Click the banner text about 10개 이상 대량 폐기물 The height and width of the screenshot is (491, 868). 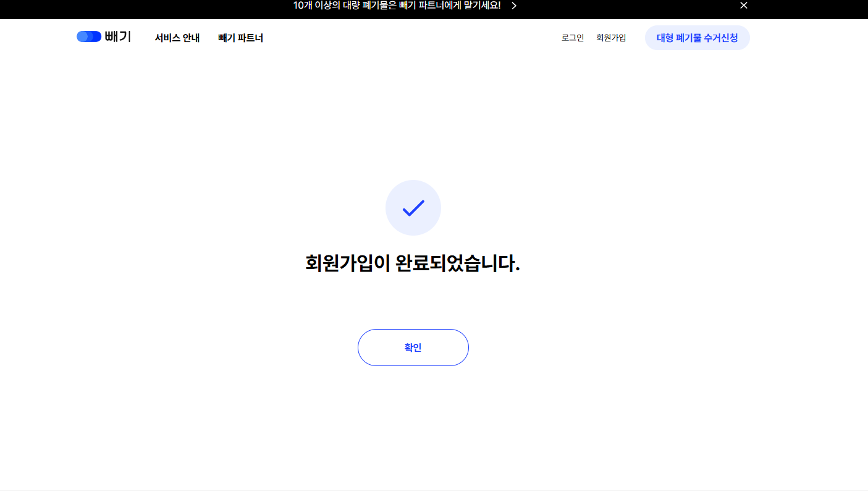pyautogui.click(x=395, y=6)
